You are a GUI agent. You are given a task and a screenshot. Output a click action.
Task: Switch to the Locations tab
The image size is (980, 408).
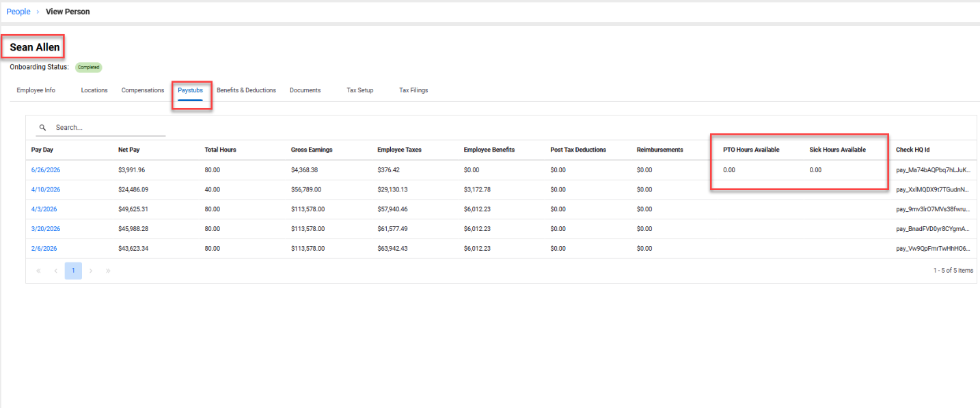pyautogui.click(x=94, y=90)
